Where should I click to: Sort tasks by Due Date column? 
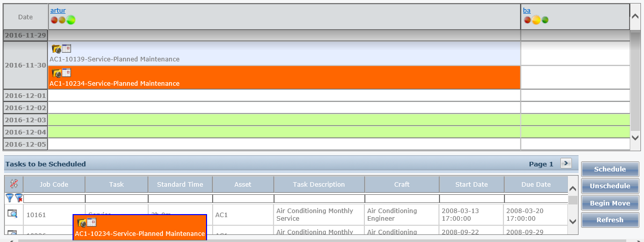[x=535, y=185]
